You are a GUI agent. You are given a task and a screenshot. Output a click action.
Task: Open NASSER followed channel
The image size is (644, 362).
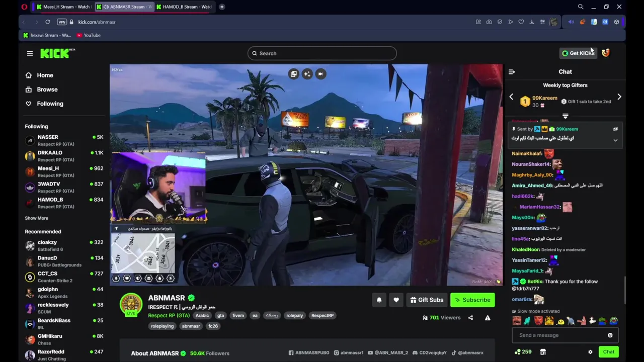64,140
